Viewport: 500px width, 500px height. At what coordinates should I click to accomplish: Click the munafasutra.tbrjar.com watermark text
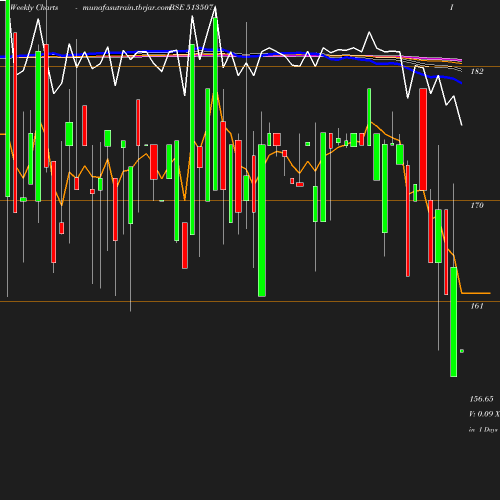point(126,8)
